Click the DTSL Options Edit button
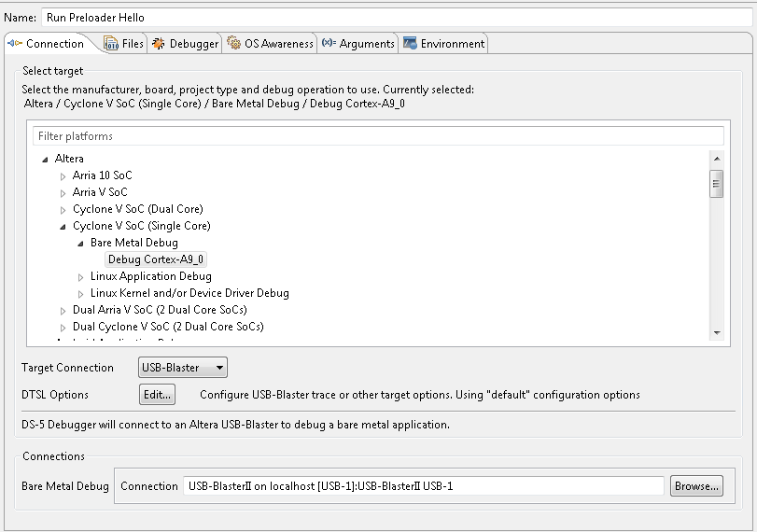This screenshot has height=532, width=757. pos(157,395)
